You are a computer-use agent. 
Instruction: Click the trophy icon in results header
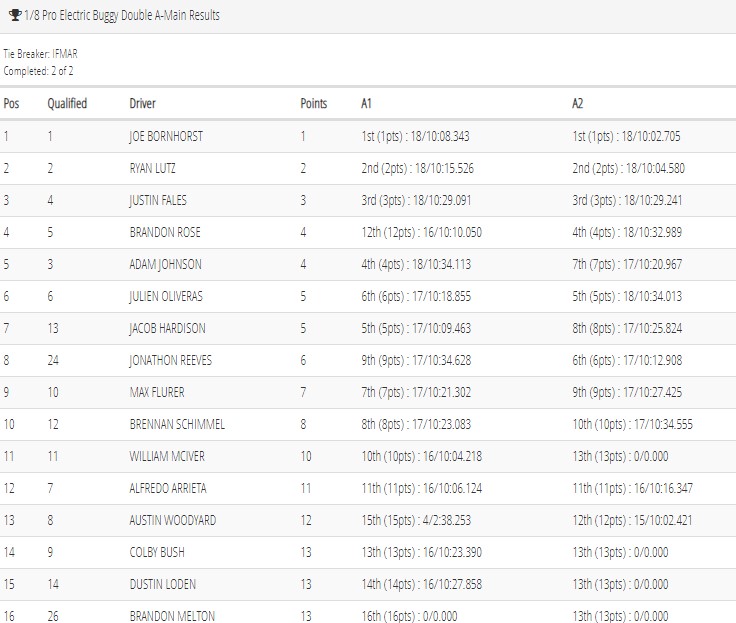tap(15, 15)
